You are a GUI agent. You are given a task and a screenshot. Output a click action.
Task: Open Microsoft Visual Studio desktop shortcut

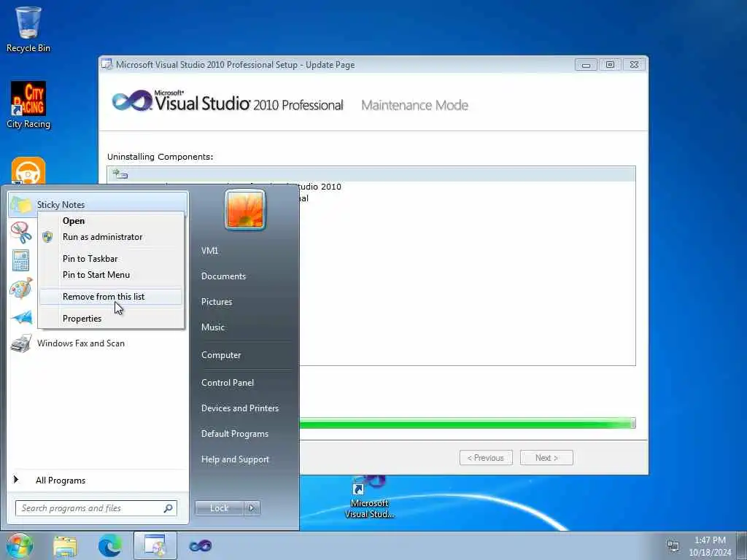click(369, 497)
